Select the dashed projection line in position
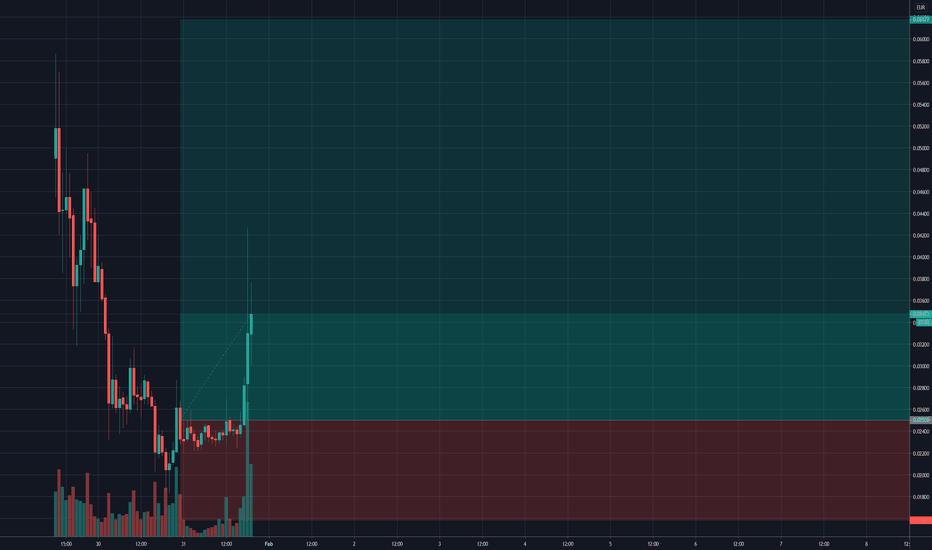 (216, 367)
